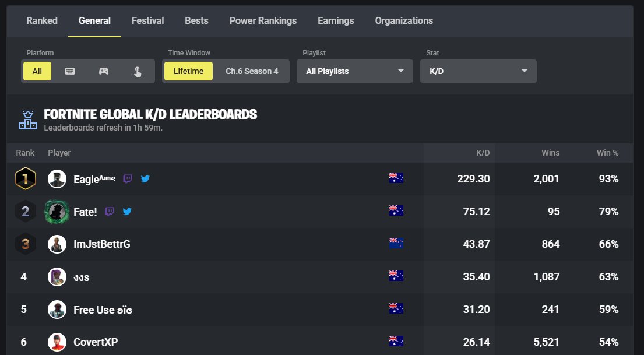644x355 pixels.
Task: Switch to the General tab
Action: click(94, 20)
